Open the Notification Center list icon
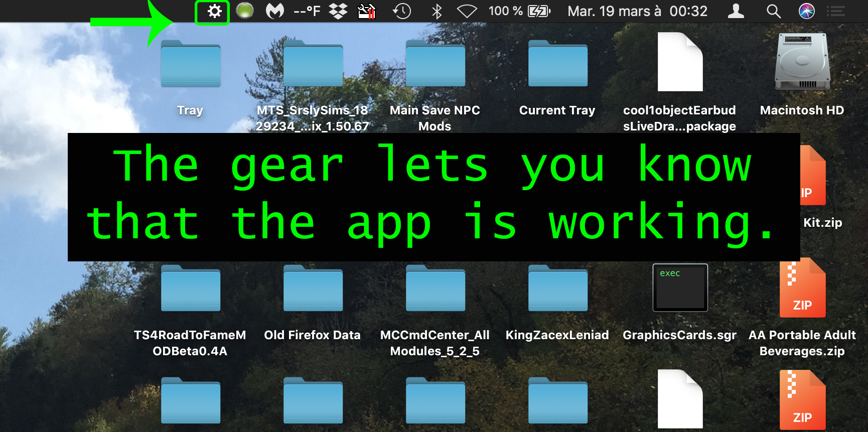 click(x=836, y=11)
